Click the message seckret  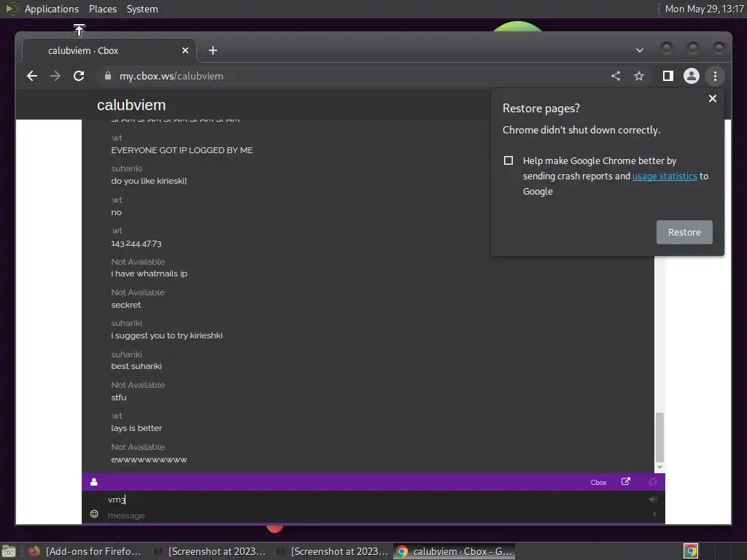[125, 305]
